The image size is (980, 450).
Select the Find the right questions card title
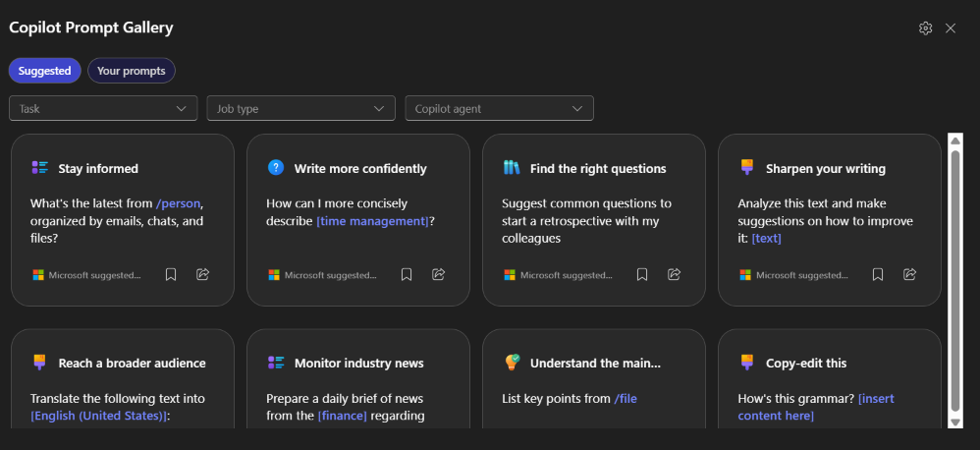coord(598,169)
